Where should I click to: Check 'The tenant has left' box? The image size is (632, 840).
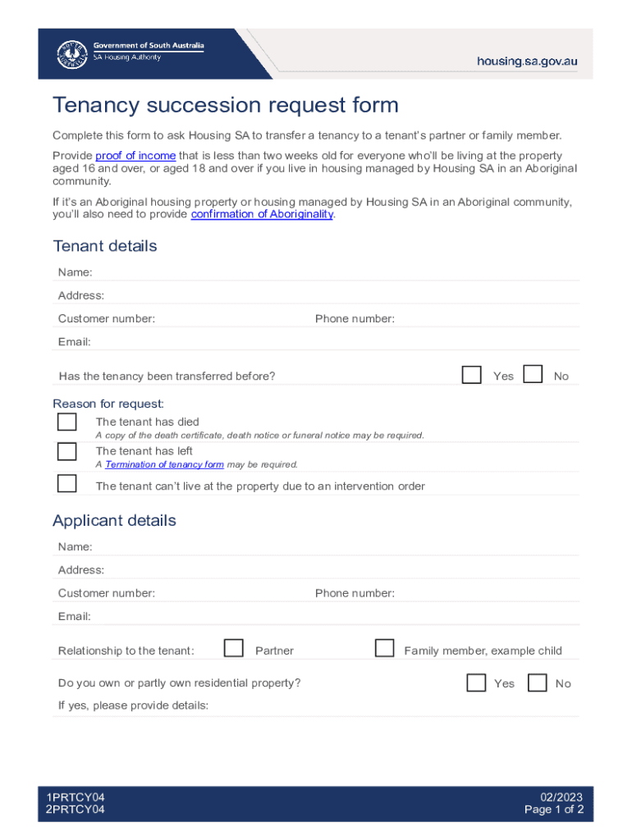pos(66,451)
